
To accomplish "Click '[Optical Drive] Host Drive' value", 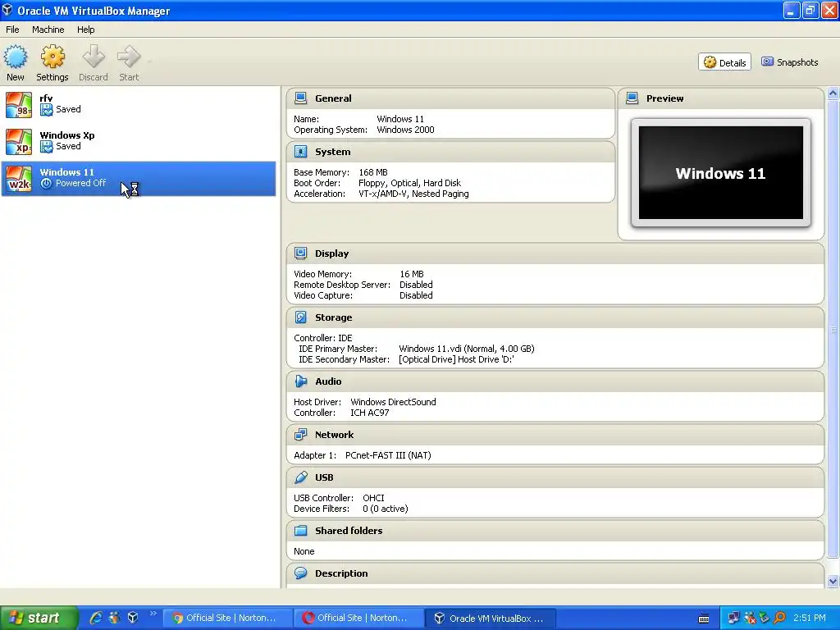I will click(456, 359).
